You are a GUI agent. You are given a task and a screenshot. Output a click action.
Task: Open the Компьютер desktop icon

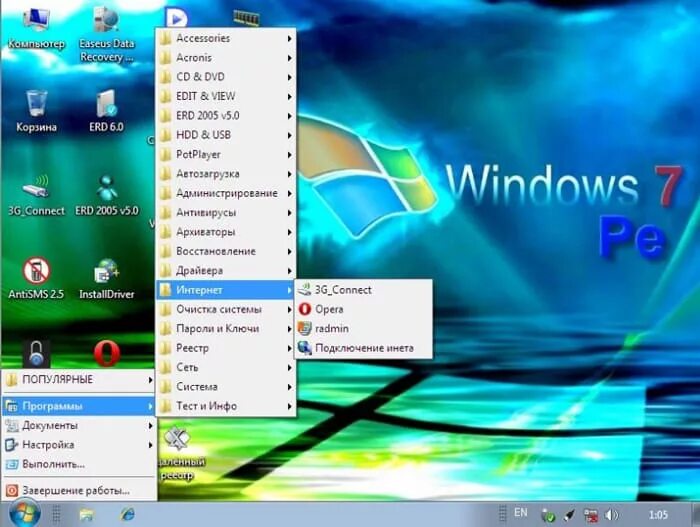[x=36, y=29]
